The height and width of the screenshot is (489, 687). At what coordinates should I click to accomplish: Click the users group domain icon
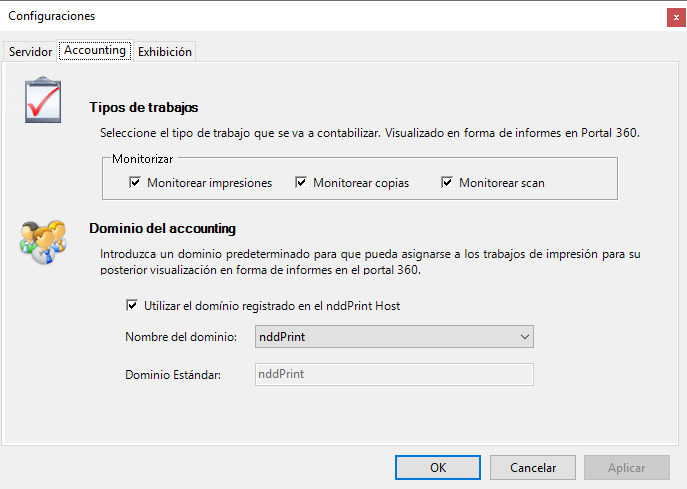click(x=43, y=238)
